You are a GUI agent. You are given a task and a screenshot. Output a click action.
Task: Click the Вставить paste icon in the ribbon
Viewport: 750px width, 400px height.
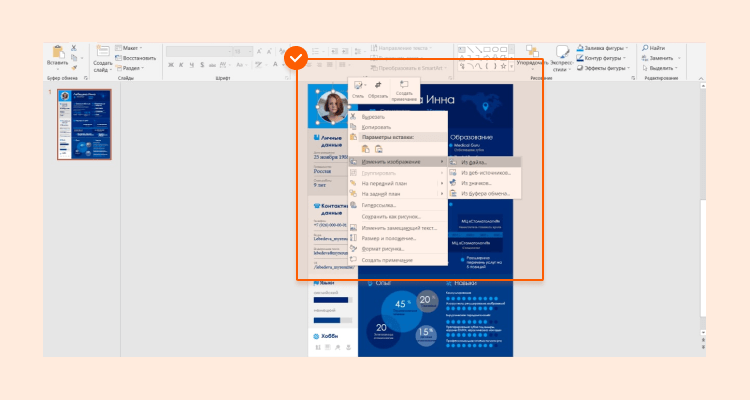click(58, 55)
